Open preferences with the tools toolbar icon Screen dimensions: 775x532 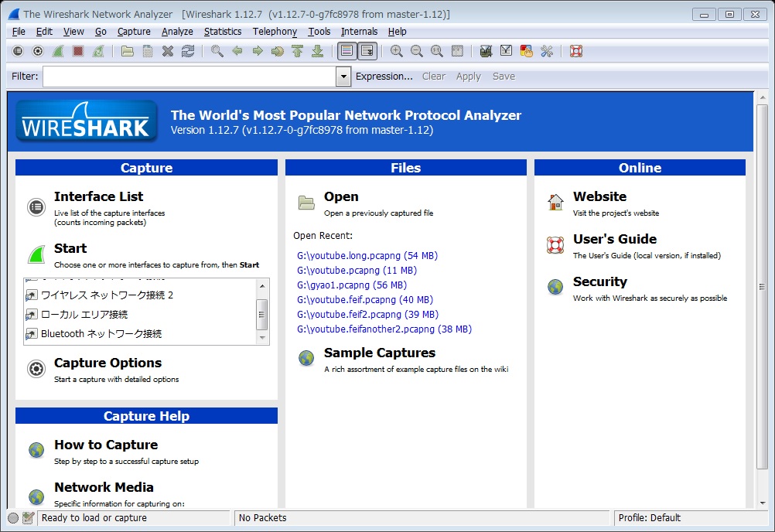click(547, 51)
